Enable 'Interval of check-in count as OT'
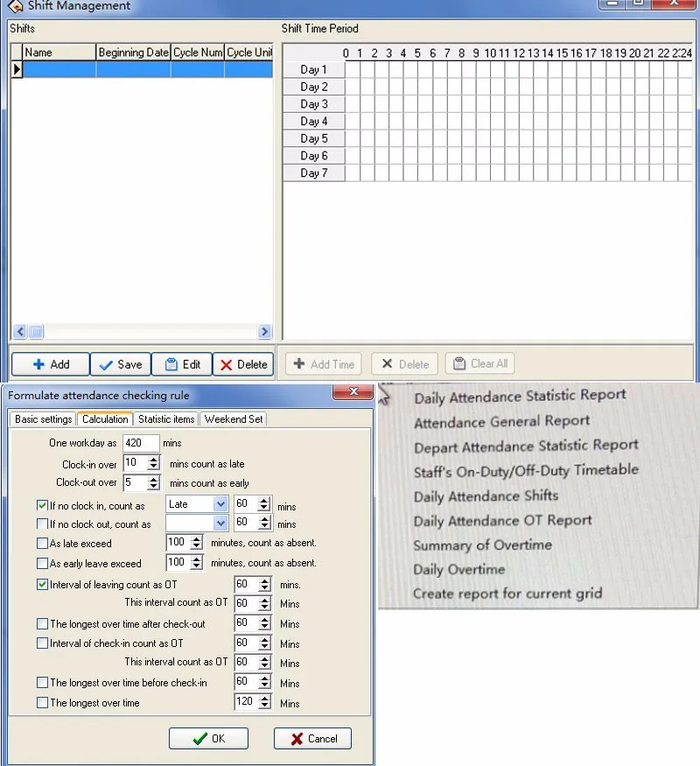The width and height of the screenshot is (700, 766). point(43,643)
